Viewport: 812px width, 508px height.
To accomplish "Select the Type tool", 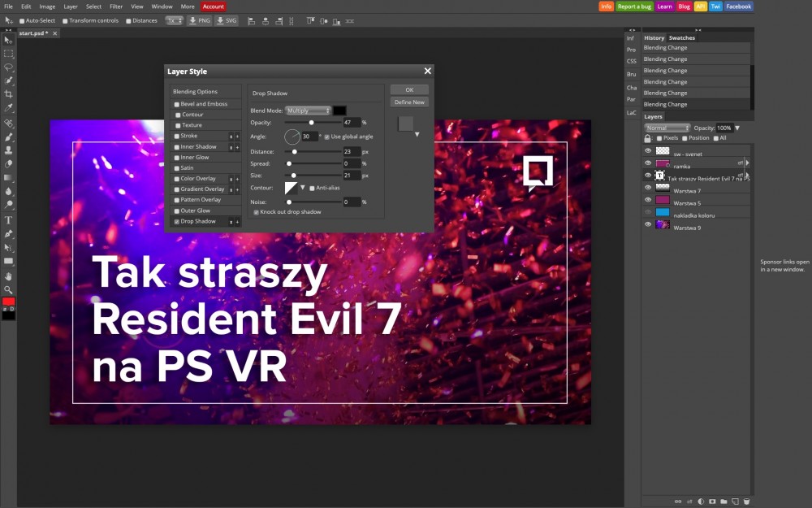I will pos(8,220).
